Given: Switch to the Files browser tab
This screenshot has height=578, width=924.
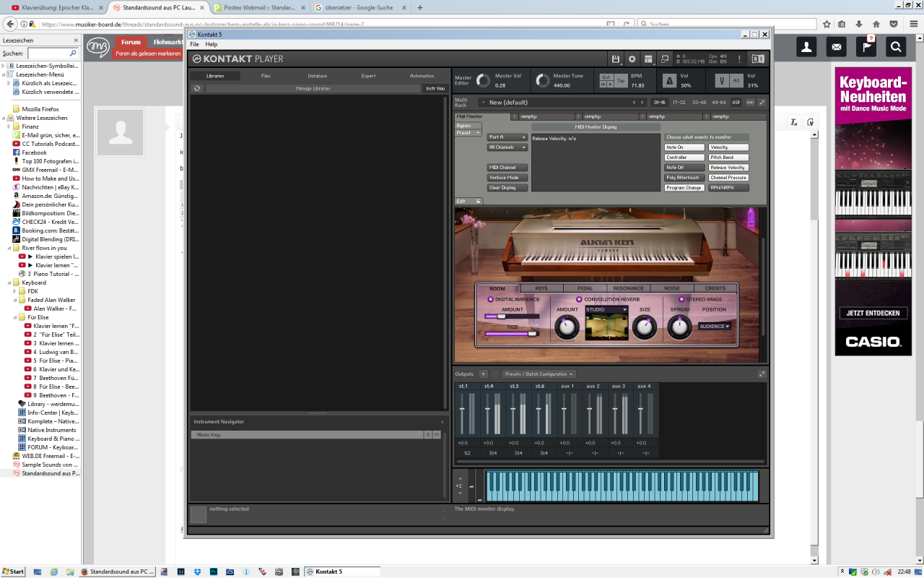Looking at the screenshot, I should pos(266,76).
